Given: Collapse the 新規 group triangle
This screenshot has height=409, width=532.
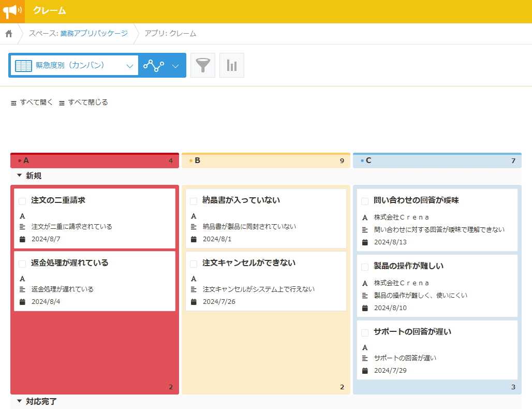Looking at the screenshot, I should (19, 176).
